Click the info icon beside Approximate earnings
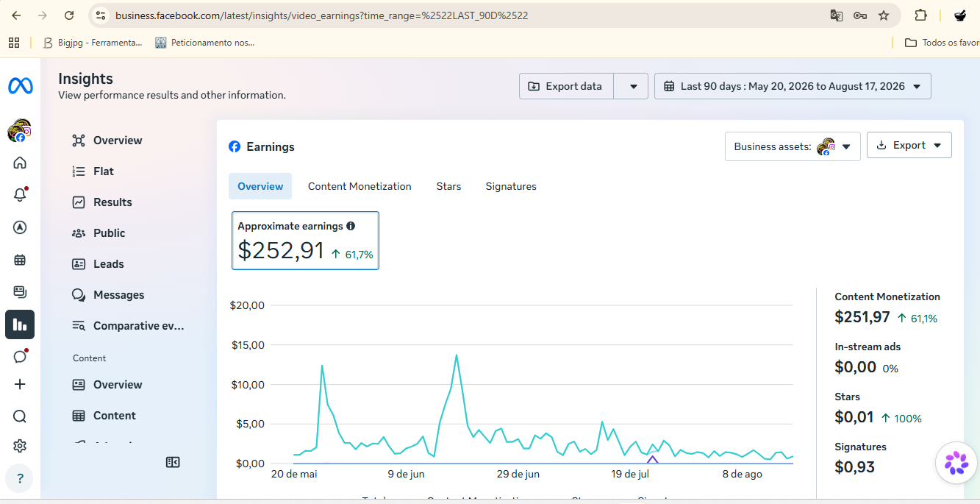Image resolution: width=980 pixels, height=504 pixels. (x=351, y=226)
